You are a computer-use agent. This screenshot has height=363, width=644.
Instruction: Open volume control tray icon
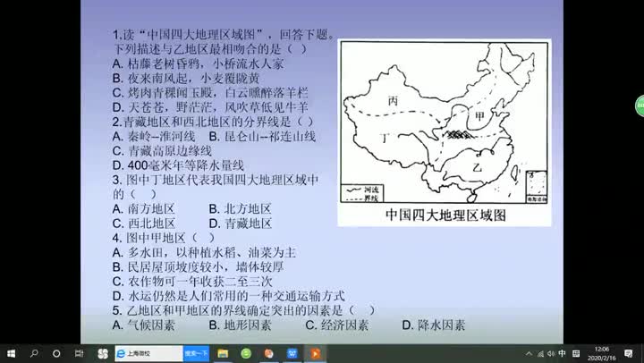point(551,353)
